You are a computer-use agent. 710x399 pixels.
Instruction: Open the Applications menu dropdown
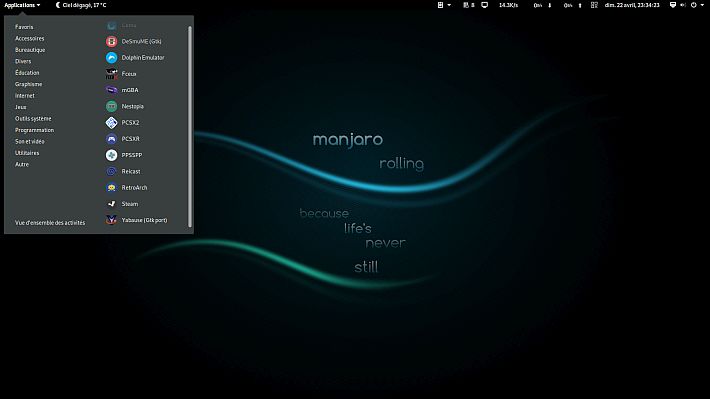[x=22, y=5]
